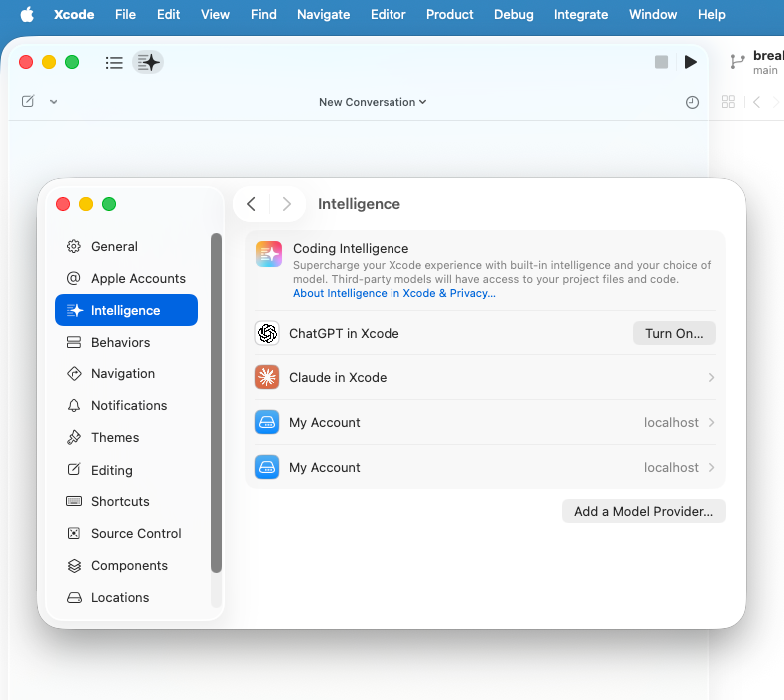Screen dimensions: 784x700
Task: Open the Debug menu
Action: pyautogui.click(x=514, y=15)
